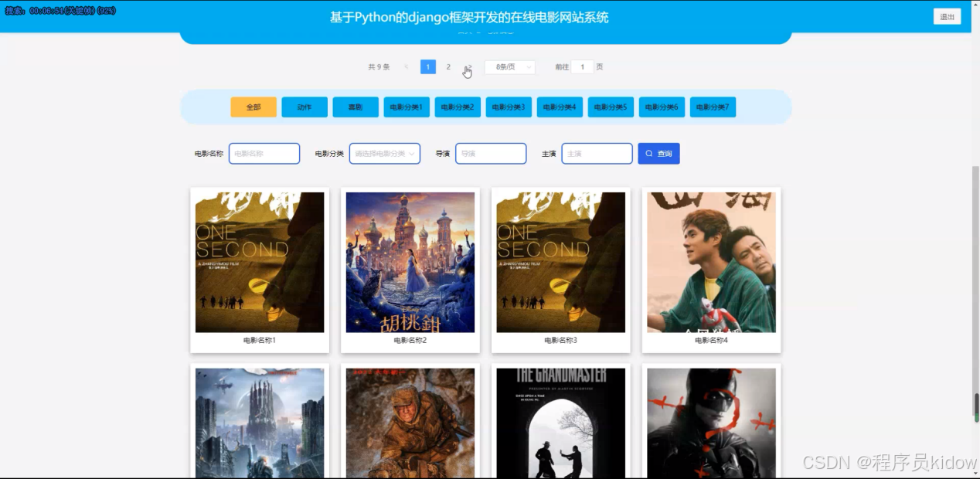Open The Grandmaster movie poster

click(560, 423)
